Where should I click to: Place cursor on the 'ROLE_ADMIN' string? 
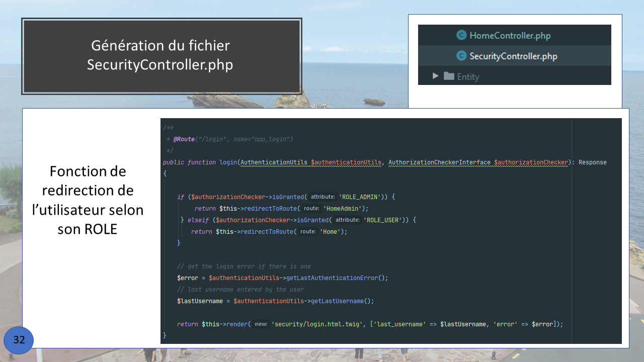[360, 197]
